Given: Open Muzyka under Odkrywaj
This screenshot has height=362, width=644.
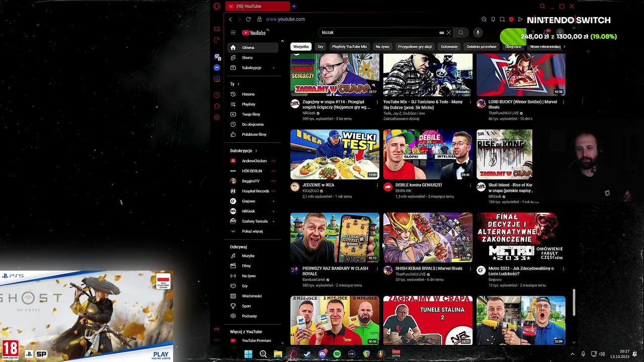Looking at the screenshot, I should pyautogui.click(x=252, y=256).
